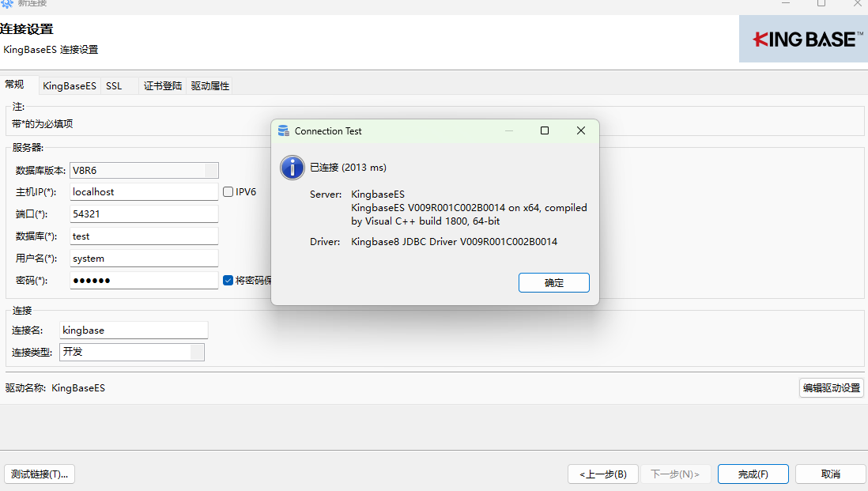
Task: Open the KingBaseES tab
Action: click(70, 86)
